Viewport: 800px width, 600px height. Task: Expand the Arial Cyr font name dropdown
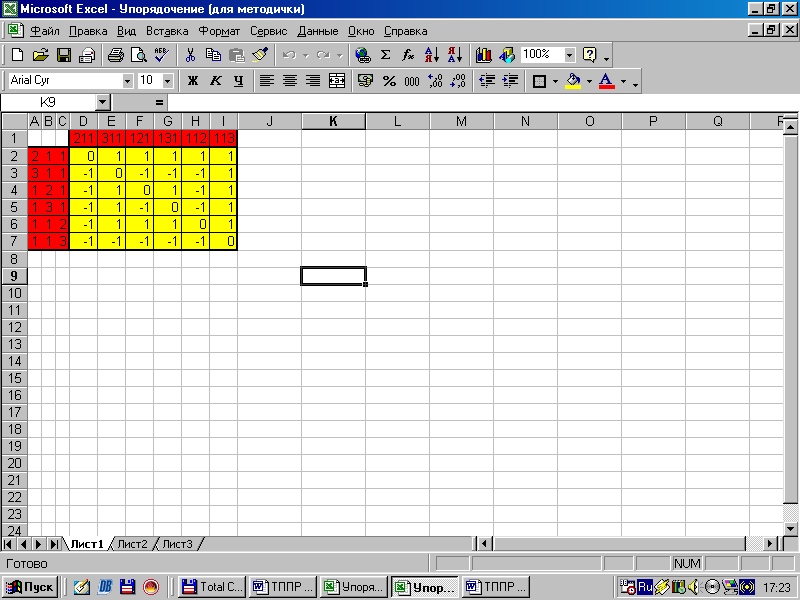click(x=127, y=81)
